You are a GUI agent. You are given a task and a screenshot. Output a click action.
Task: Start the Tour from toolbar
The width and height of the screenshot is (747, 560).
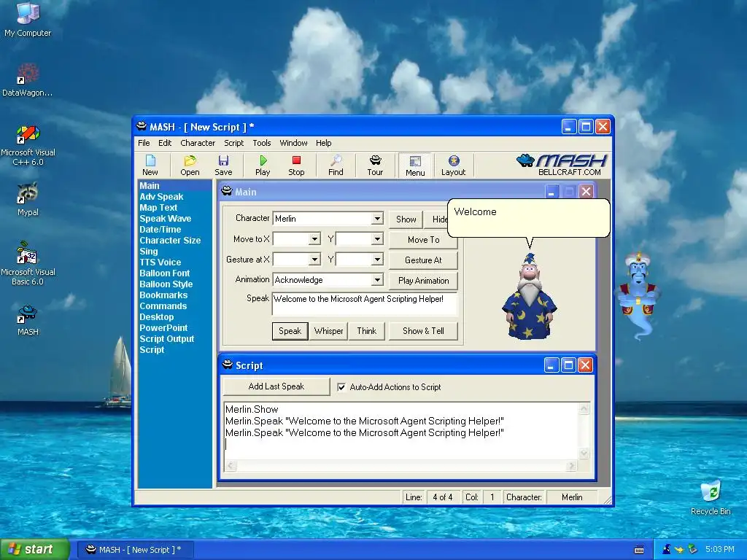375,166
